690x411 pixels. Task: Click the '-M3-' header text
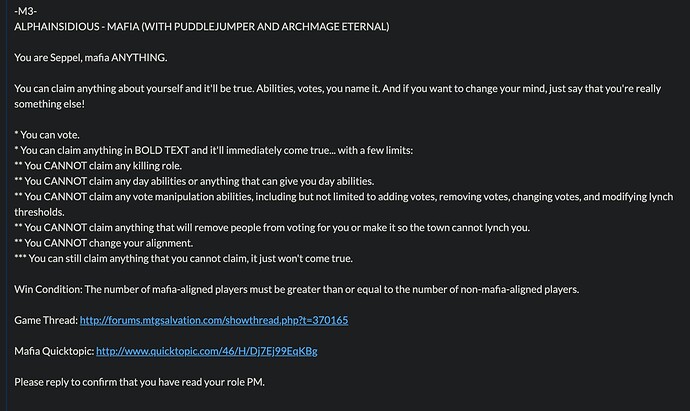pyautogui.click(x=26, y=11)
